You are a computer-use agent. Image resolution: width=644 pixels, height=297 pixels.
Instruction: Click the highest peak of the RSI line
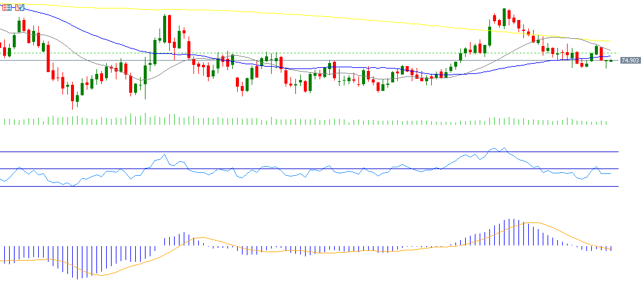click(x=503, y=148)
